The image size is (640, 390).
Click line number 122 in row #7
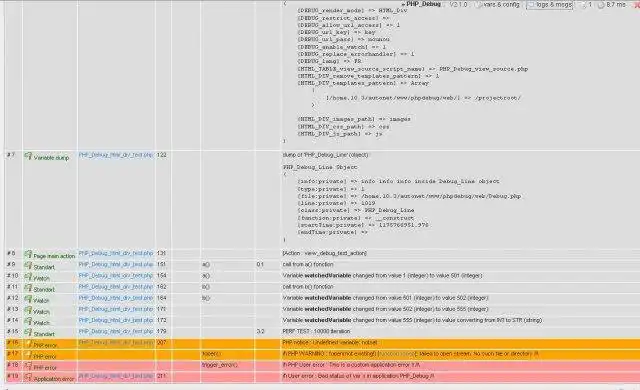(162, 155)
